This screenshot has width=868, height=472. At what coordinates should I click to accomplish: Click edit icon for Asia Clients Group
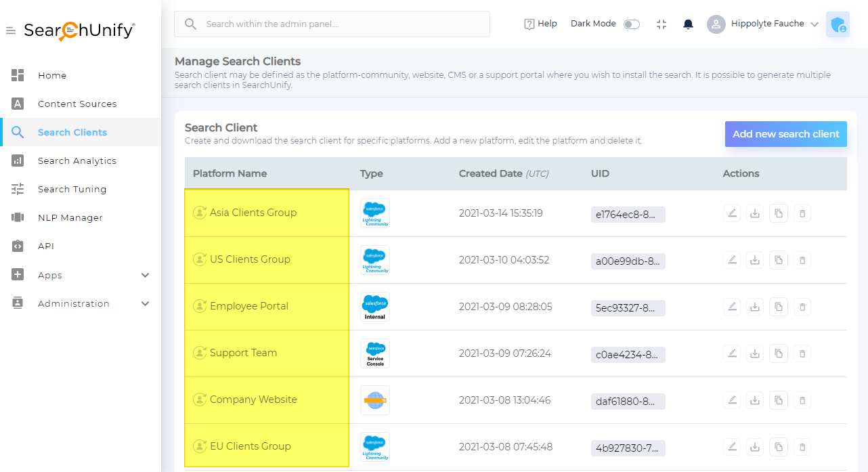[x=731, y=214]
